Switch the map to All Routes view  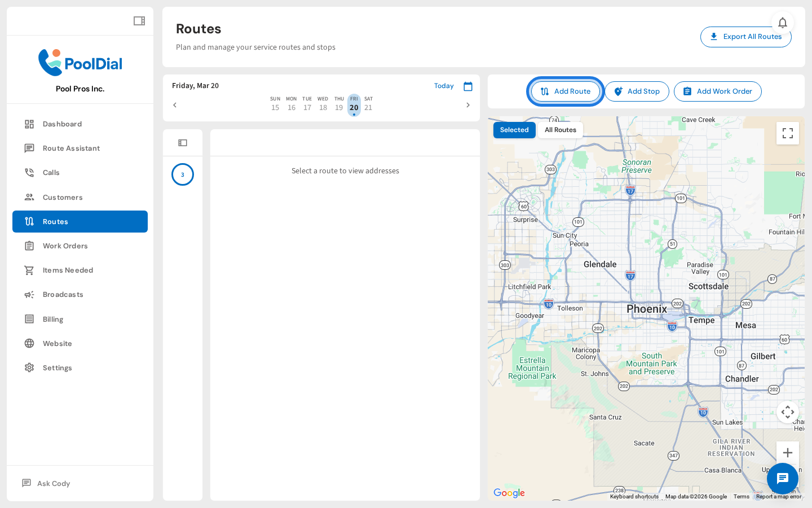[560, 130]
